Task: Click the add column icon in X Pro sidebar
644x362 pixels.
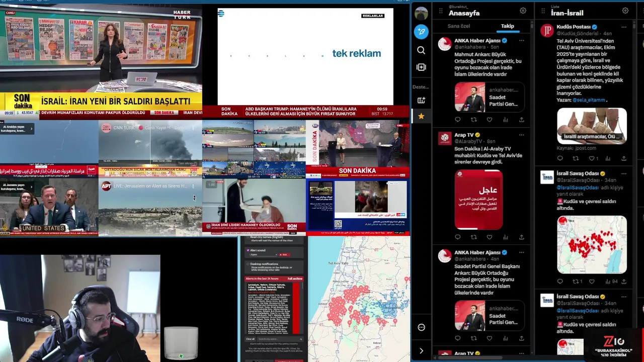Action: [421, 67]
